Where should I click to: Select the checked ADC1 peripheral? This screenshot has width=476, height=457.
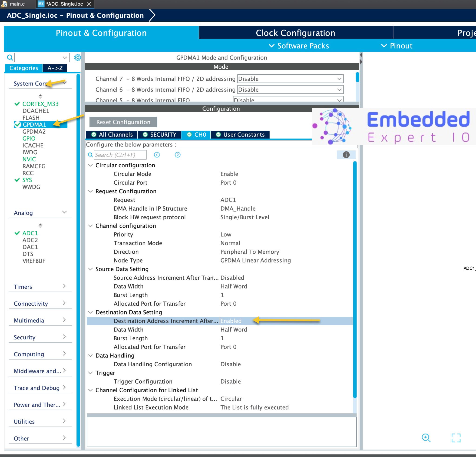30,233
